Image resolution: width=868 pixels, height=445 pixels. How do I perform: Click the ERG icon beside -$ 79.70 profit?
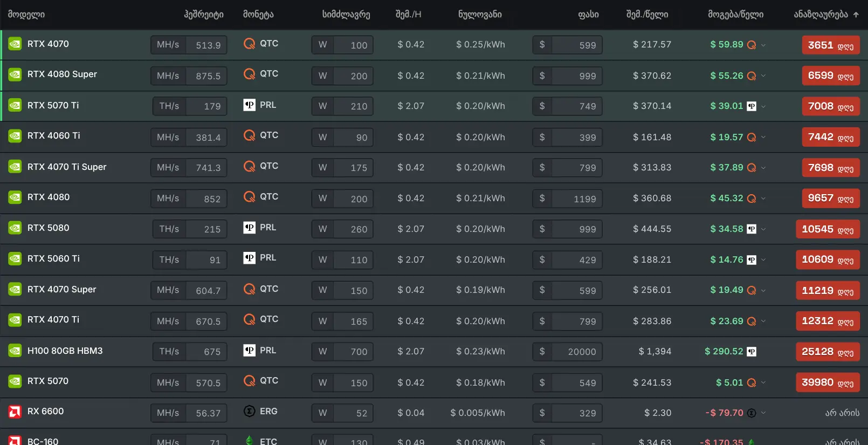752,413
